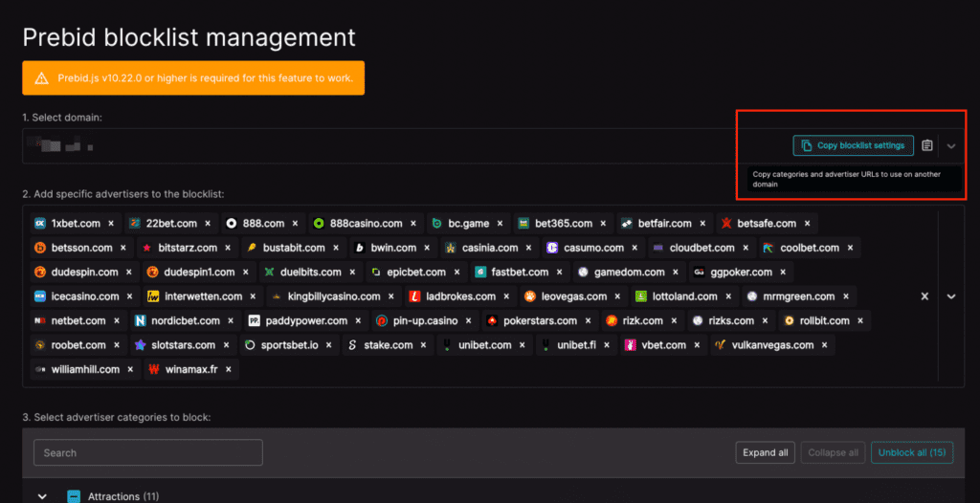Image resolution: width=980 pixels, height=503 pixels.
Task: Click the winamax.fr W logo icon
Action: tap(154, 369)
